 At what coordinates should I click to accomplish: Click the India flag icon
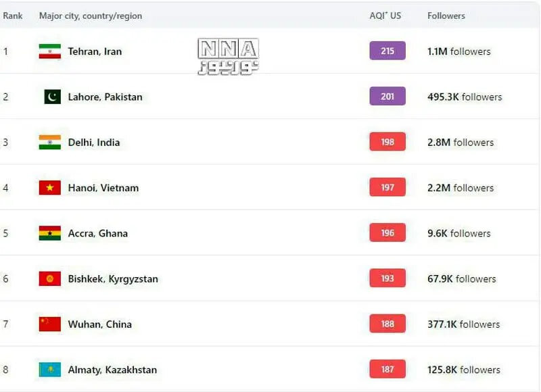[x=49, y=142]
